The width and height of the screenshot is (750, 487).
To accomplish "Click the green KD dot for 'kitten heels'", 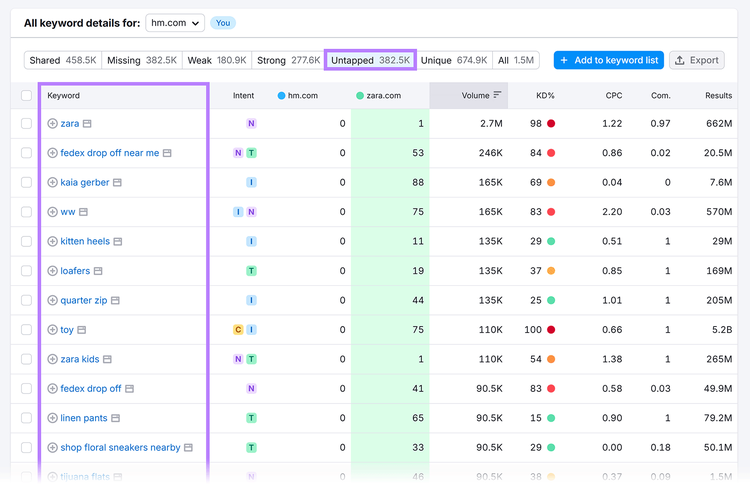I will tap(551, 242).
